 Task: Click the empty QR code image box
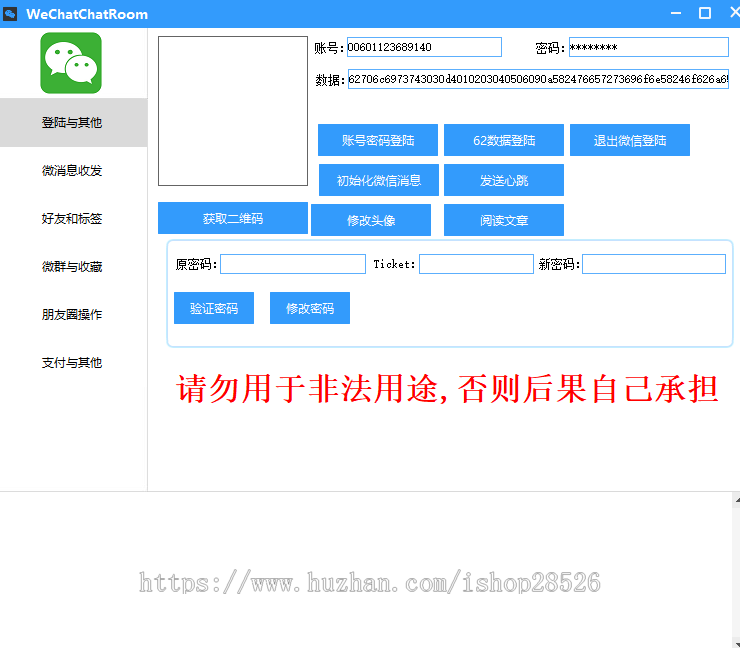pyautogui.click(x=233, y=111)
